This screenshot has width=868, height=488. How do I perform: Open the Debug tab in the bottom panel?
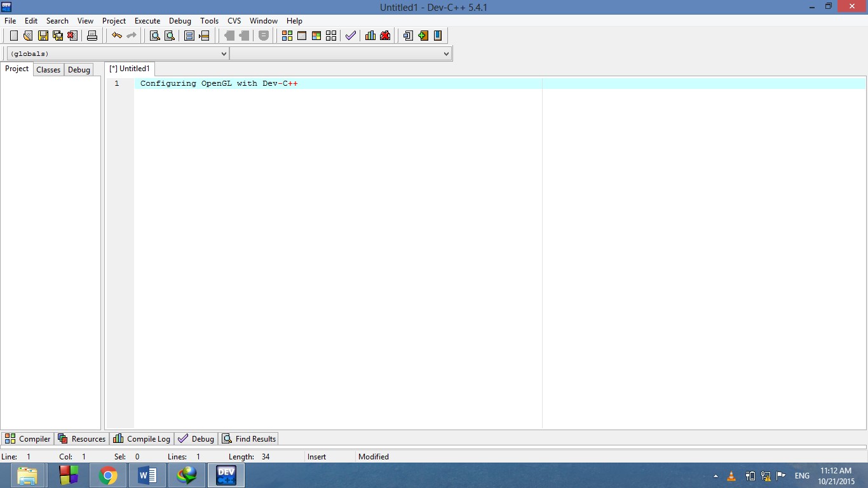pos(196,439)
